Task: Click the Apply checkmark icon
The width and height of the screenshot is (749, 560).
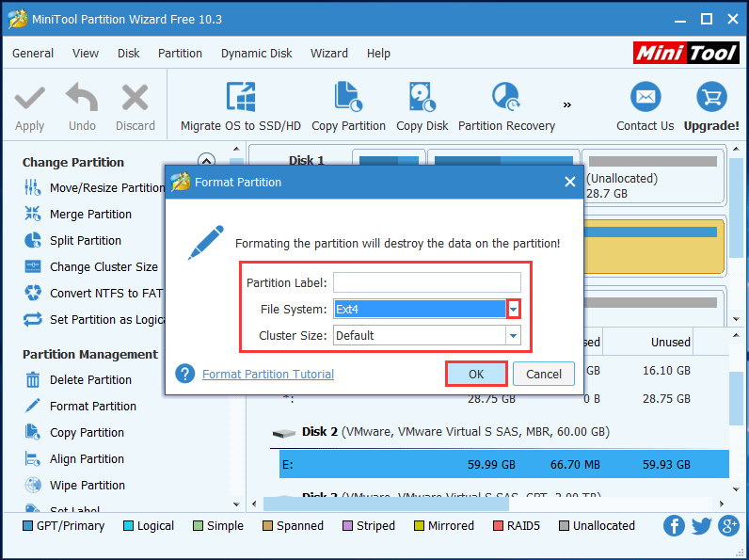Action: point(29,98)
